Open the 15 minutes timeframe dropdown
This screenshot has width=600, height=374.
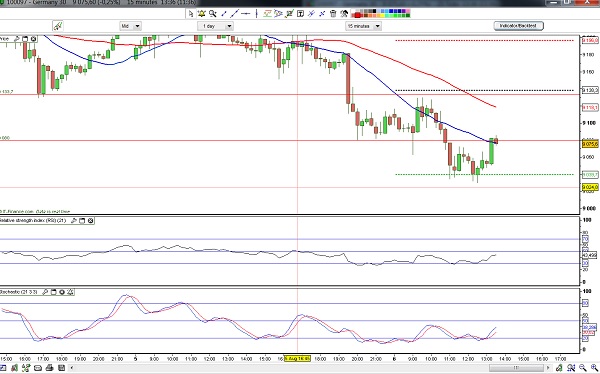[363, 26]
